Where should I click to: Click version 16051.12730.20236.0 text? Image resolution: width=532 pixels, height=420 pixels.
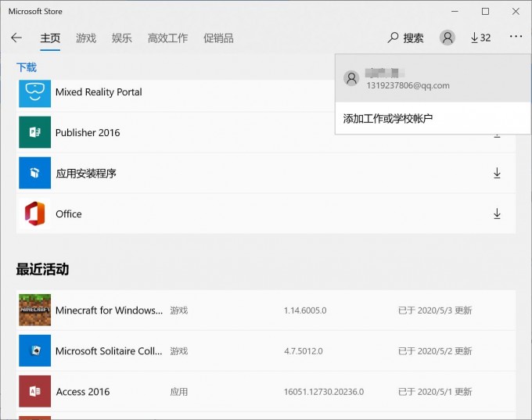click(x=324, y=392)
